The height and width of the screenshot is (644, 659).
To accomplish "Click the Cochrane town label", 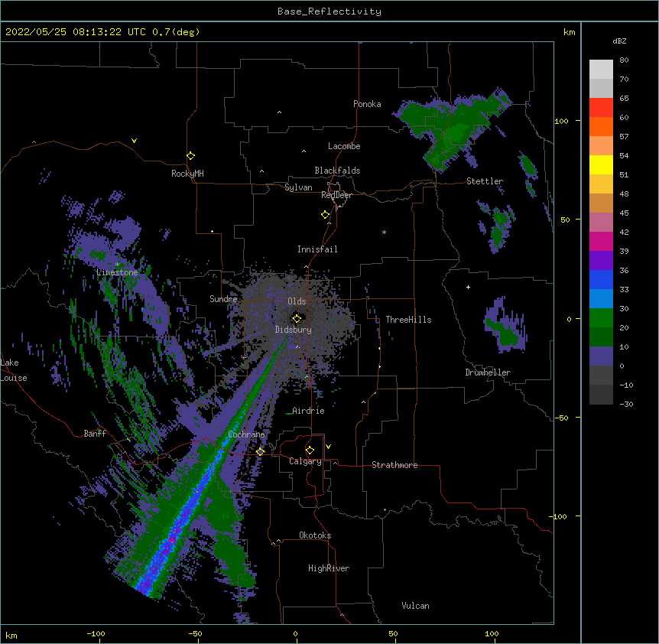I will pyautogui.click(x=246, y=434).
